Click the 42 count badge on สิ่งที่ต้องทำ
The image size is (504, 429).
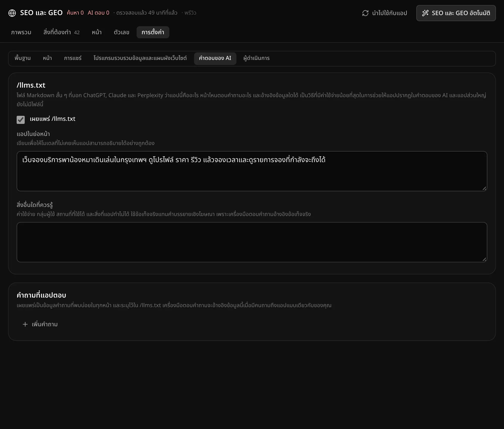click(77, 32)
